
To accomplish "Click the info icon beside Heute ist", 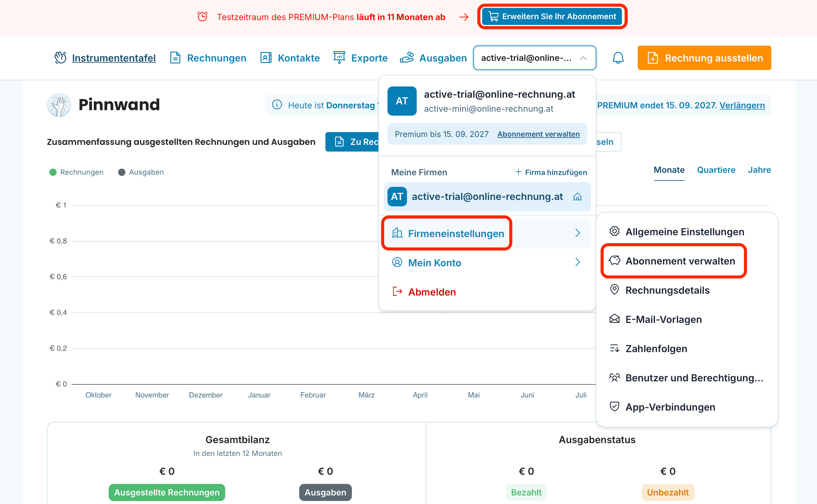I will (277, 105).
